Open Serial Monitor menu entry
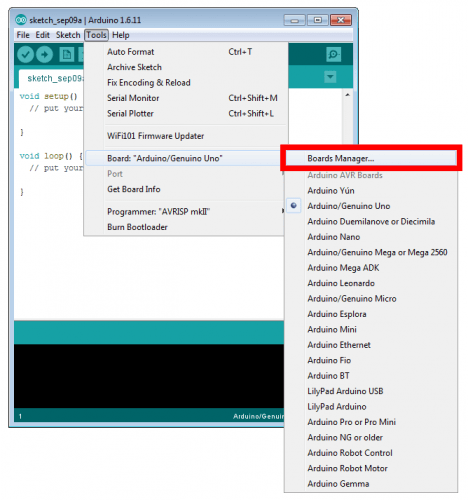468x500 pixels. pos(186,98)
